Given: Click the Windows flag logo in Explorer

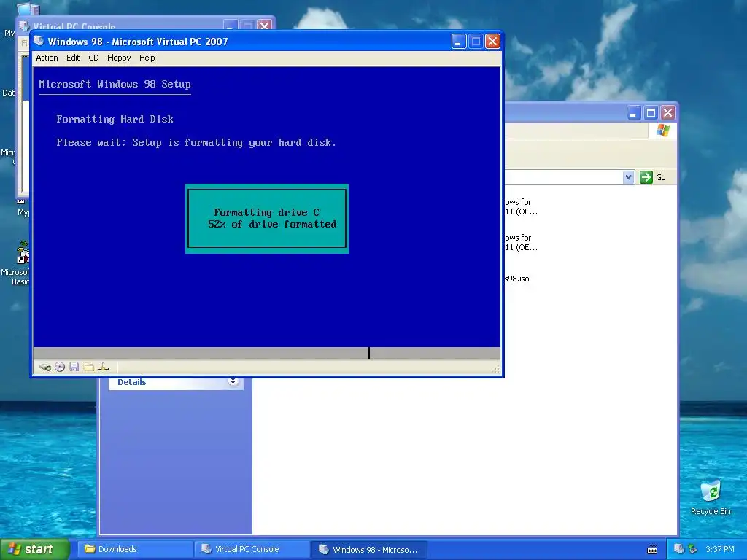Looking at the screenshot, I should pos(662,131).
